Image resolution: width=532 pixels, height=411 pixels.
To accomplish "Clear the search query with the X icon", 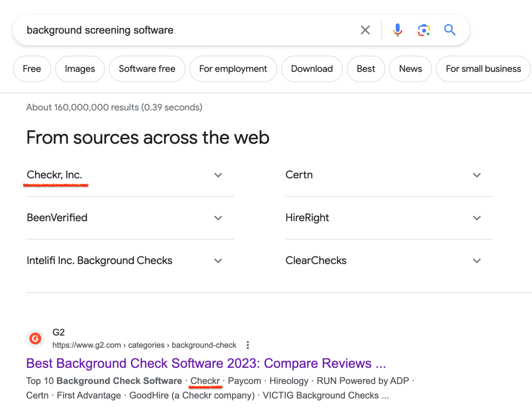I will (365, 30).
